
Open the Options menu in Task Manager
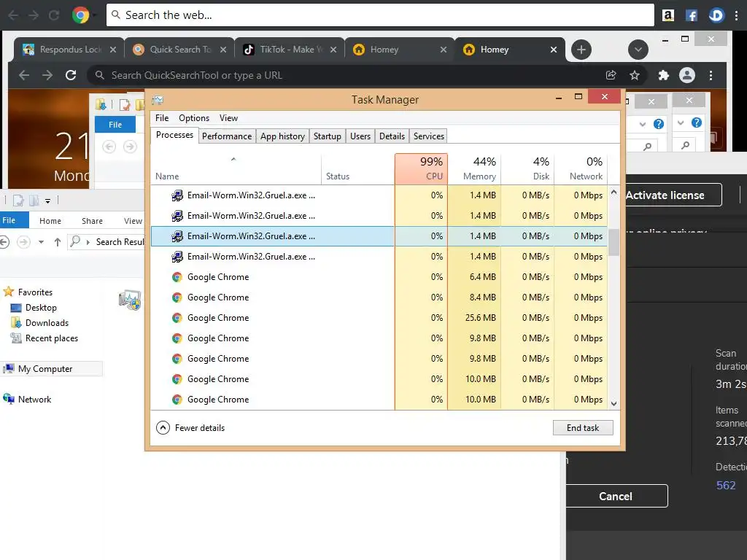click(194, 118)
